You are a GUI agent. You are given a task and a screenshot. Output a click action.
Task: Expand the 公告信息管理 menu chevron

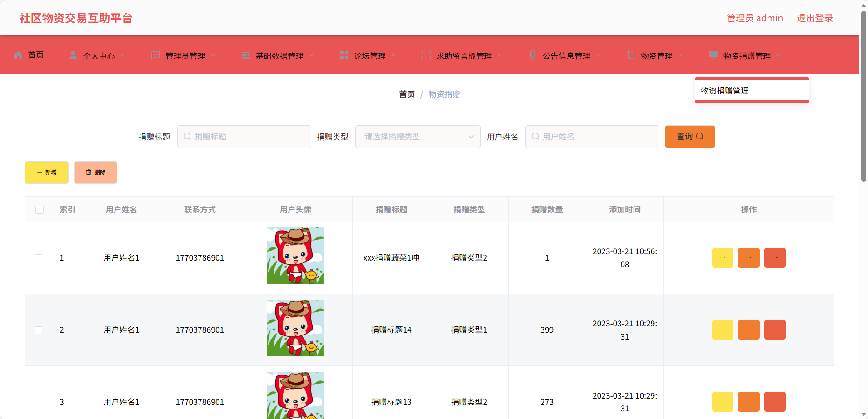tap(598, 55)
